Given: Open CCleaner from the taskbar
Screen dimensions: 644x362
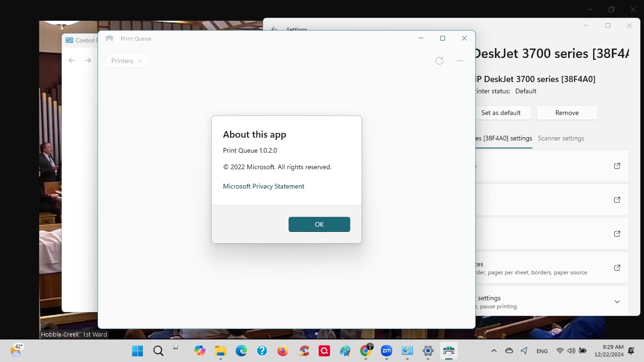Looking at the screenshot, I should 304,351.
